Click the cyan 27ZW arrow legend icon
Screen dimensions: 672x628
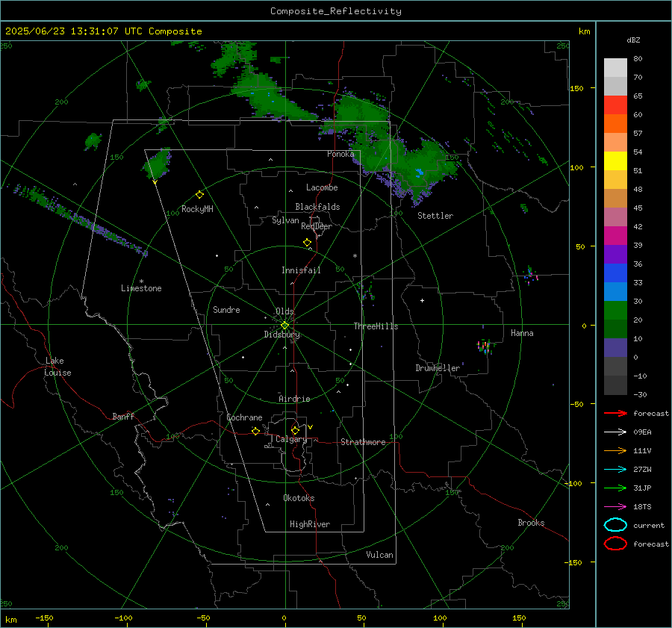pyautogui.click(x=615, y=470)
